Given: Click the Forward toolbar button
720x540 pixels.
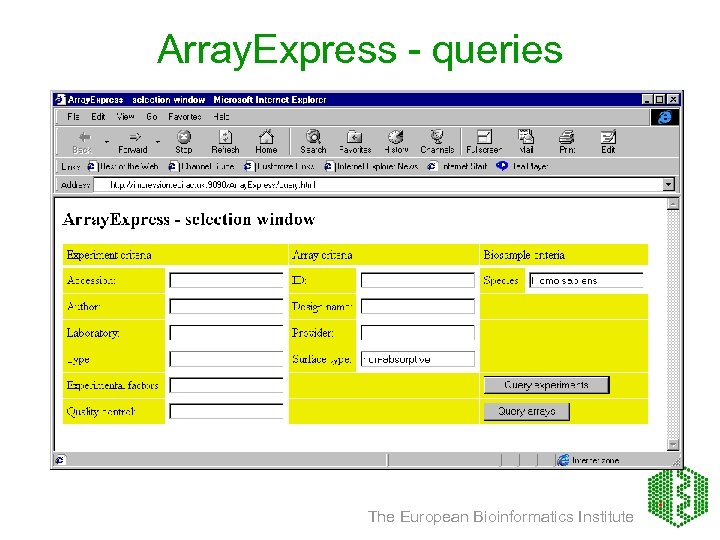Looking at the screenshot, I should 133,142.
